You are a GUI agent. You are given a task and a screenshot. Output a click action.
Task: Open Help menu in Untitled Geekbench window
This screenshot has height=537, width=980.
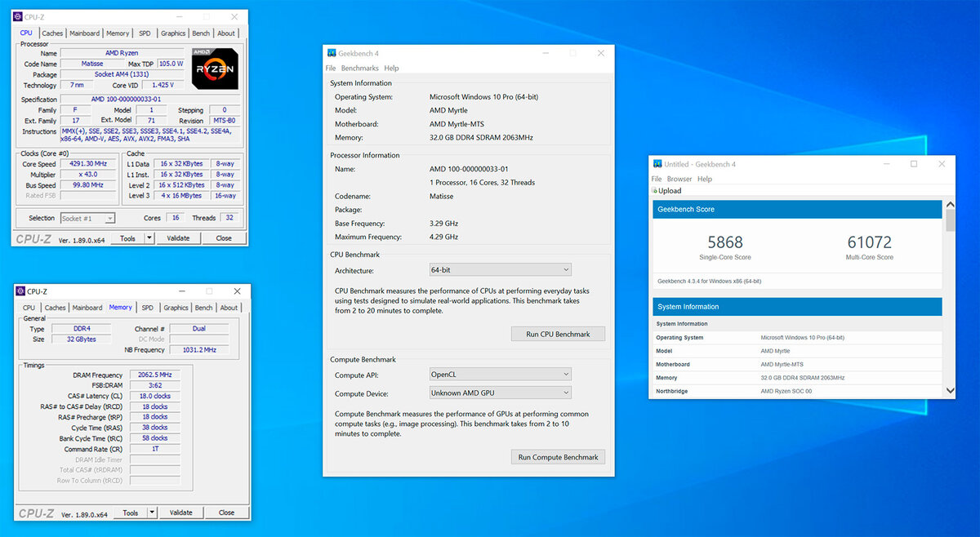tap(705, 179)
